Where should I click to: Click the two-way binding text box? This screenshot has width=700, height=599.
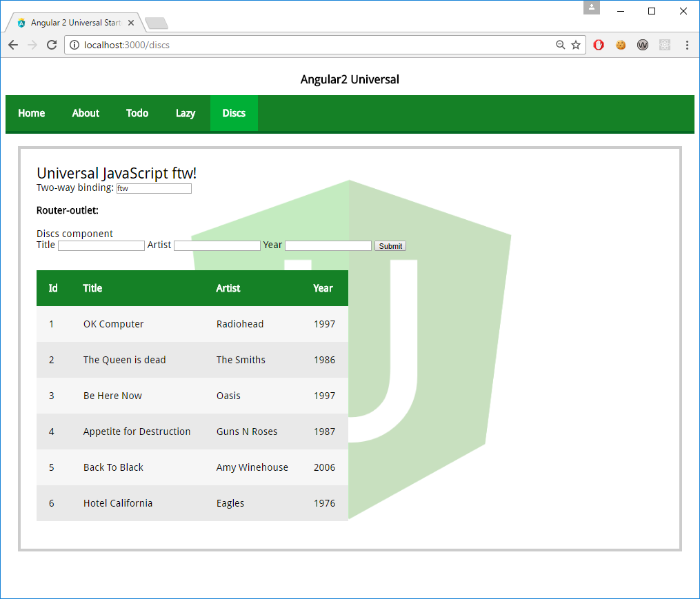pos(153,188)
